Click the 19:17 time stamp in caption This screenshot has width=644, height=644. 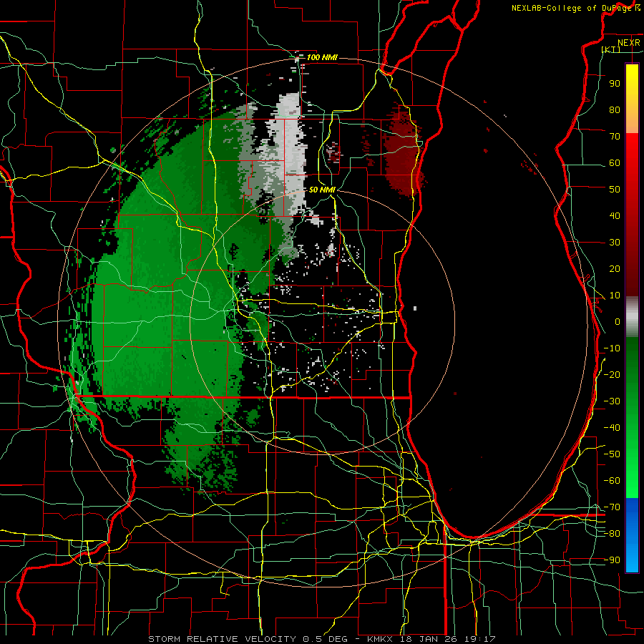[481, 639]
